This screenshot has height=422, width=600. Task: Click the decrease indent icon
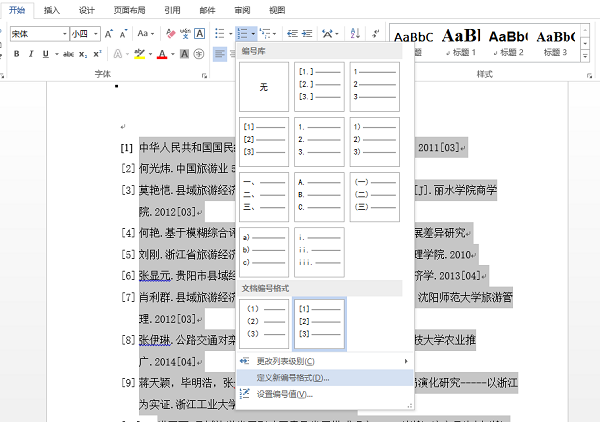point(292,34)
